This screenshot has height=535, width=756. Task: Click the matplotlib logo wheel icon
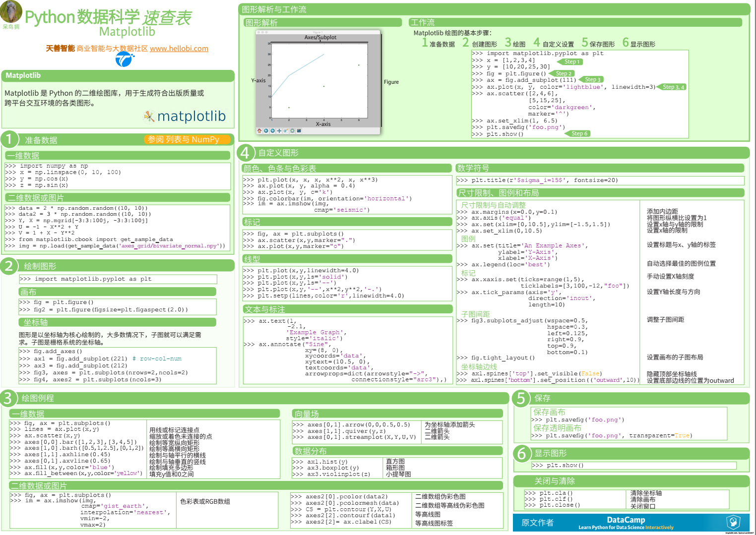coord(149,116)
